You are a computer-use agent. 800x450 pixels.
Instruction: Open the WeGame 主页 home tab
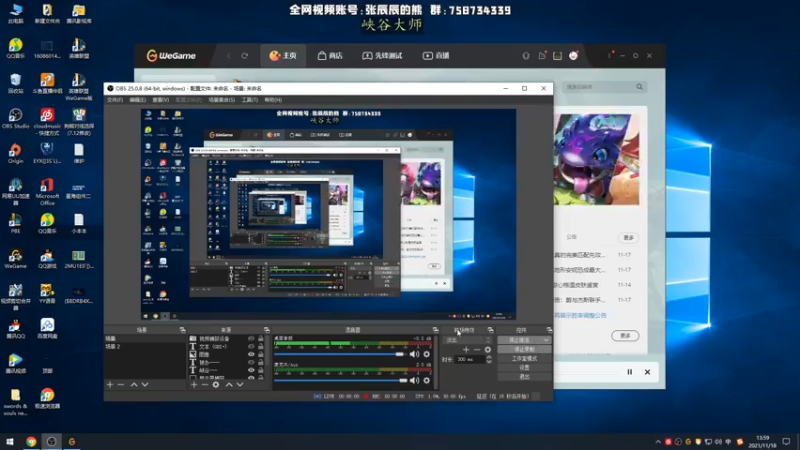(x=283, y=56)
